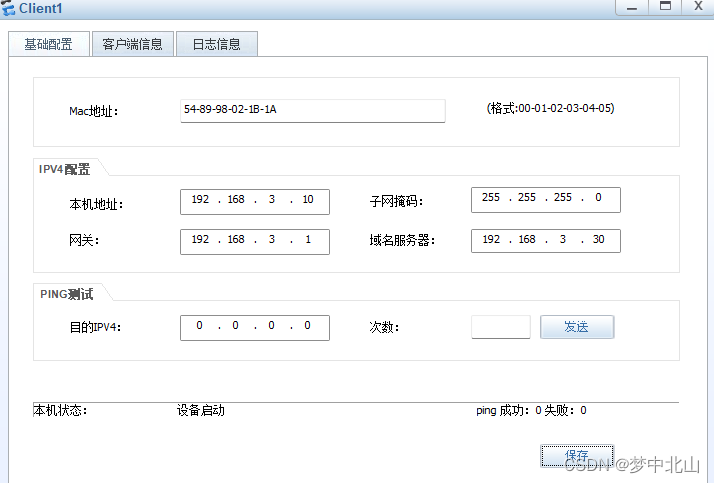This screenshot has height=483, width=714.
Task: Click the 次数 label
Action: coord(384,327)
